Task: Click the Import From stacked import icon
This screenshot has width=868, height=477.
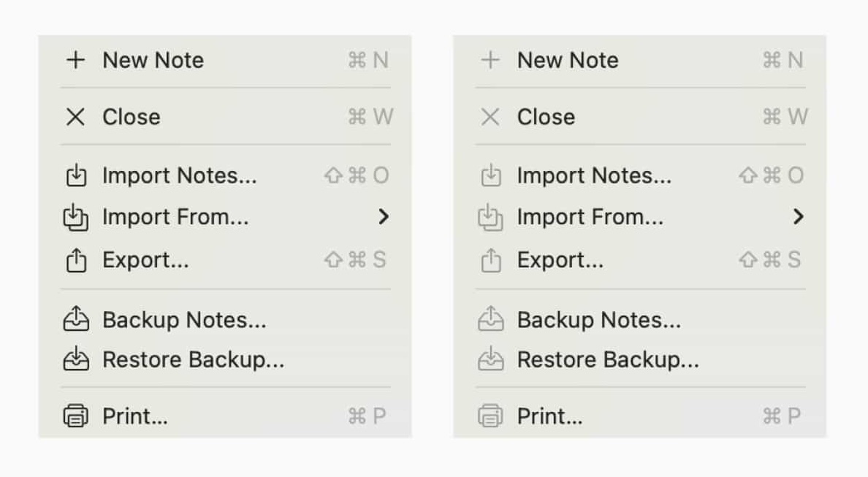Action: (76, 216)
